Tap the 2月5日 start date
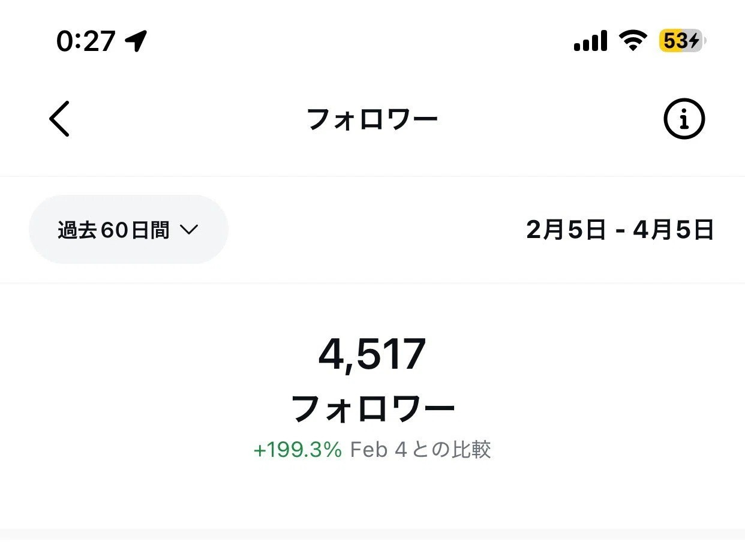 click(x=566, y=230)
